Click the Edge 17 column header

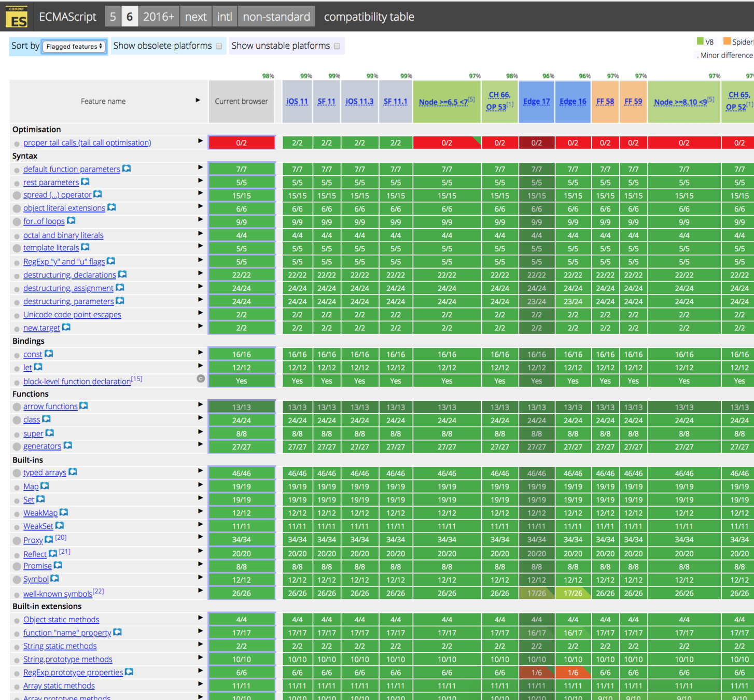pos(536,102)
